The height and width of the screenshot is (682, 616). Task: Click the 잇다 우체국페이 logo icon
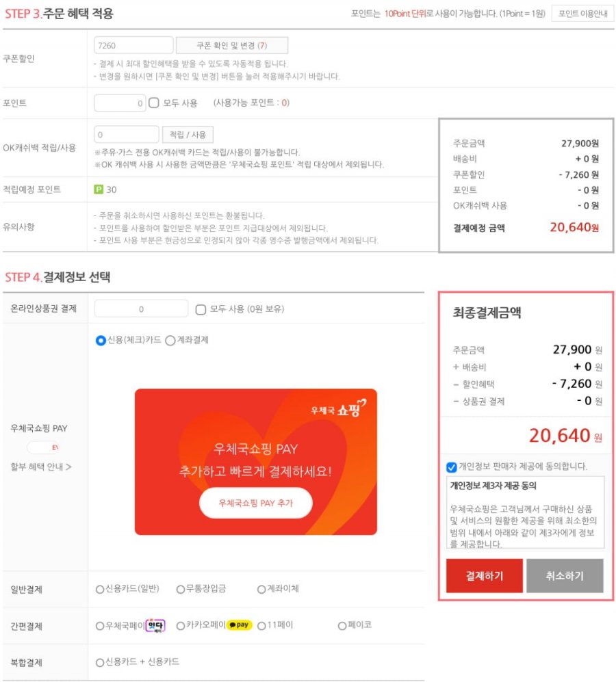pos(155,625)
